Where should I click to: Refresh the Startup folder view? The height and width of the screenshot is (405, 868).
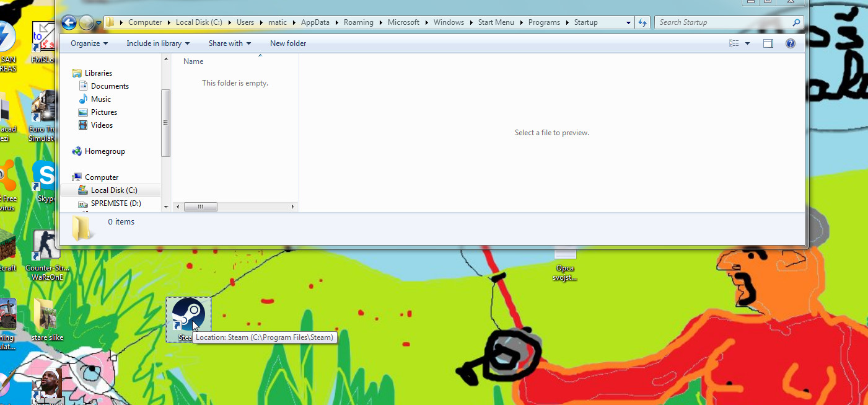point(642,22)
